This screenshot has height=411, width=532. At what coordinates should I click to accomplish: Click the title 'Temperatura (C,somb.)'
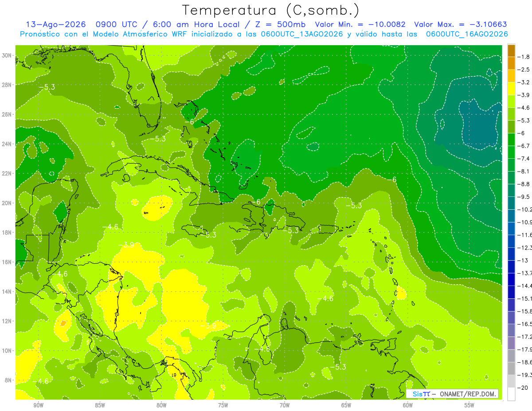point(270,10)
